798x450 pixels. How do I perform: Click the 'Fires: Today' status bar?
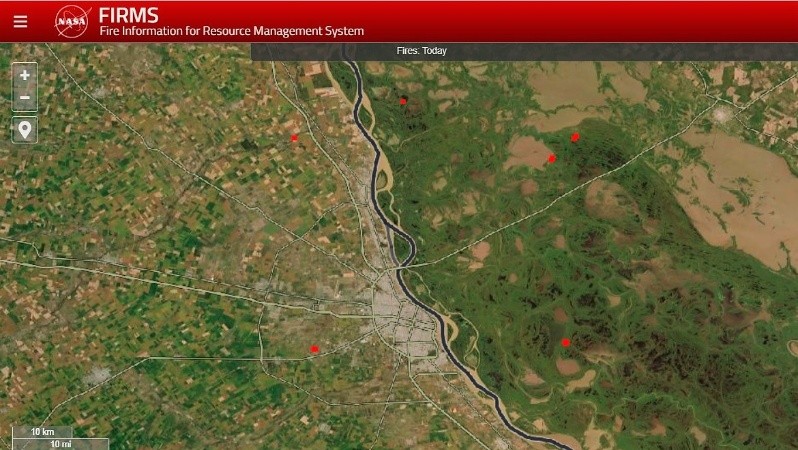point(421,51)
